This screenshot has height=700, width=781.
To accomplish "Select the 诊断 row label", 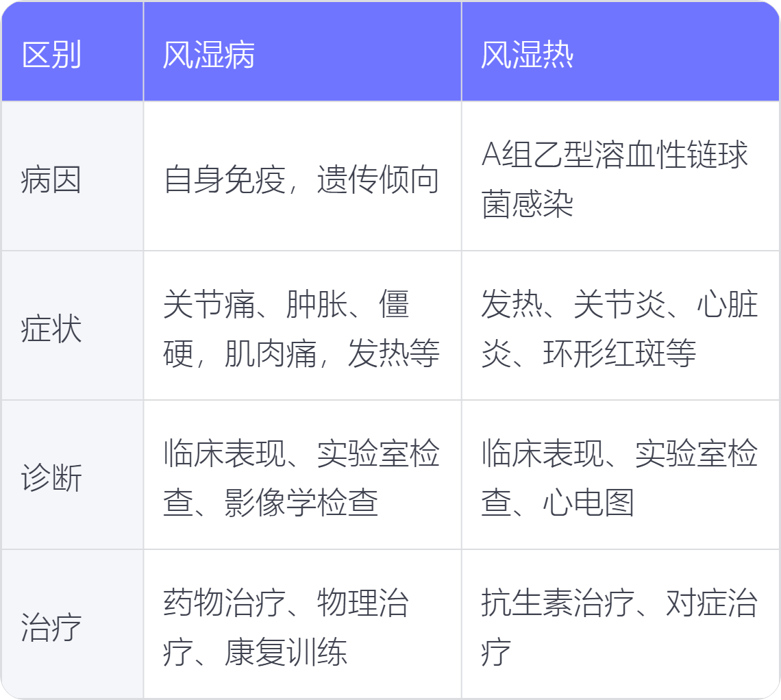I will click(51, 478).
